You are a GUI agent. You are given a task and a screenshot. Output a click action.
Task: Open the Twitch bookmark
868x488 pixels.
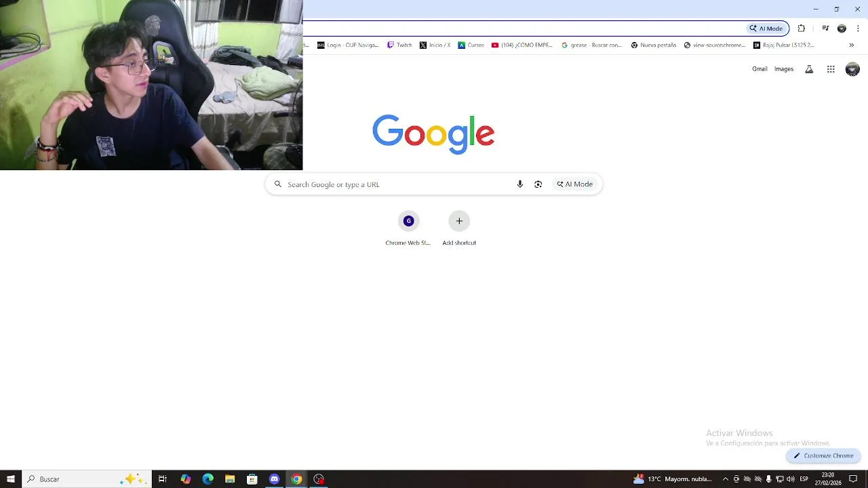pyautogui.click(x=399, y=45)
